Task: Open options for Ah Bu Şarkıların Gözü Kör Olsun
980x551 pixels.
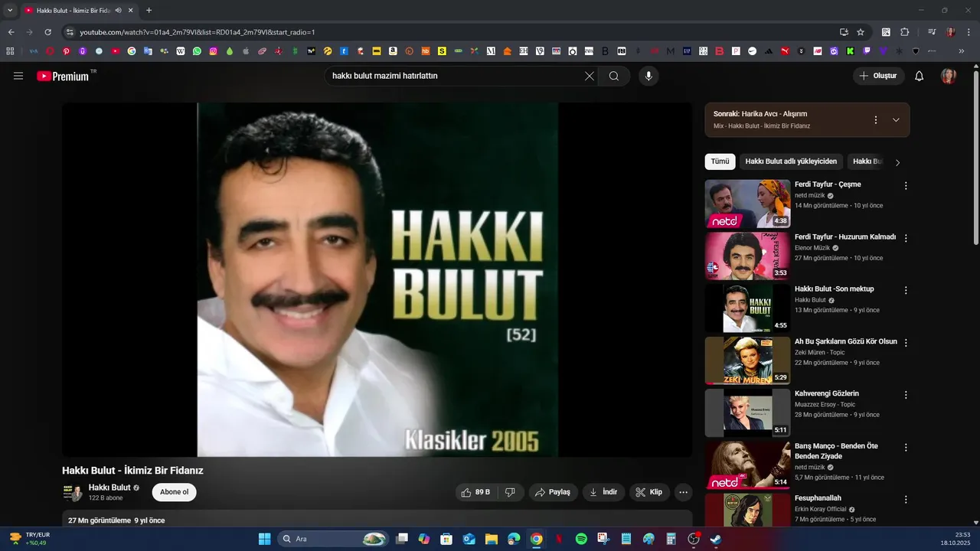Action: tap(906, 343)
